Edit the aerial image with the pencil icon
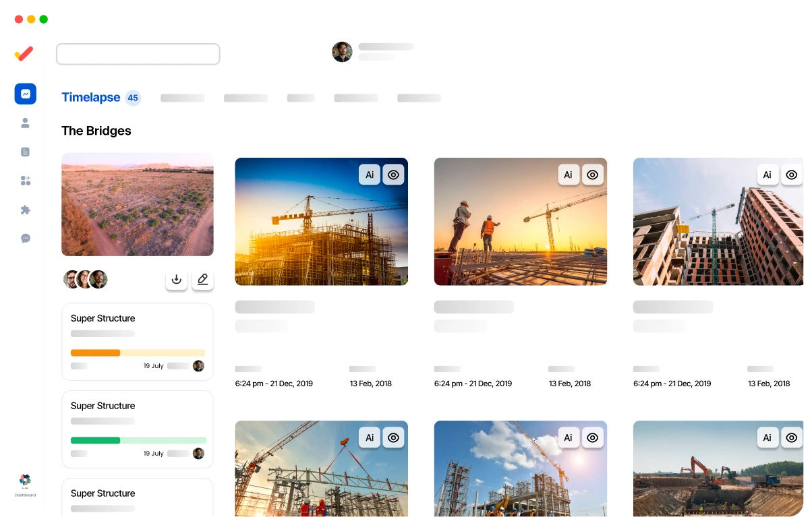812x517 pixels. pos(202,279)
